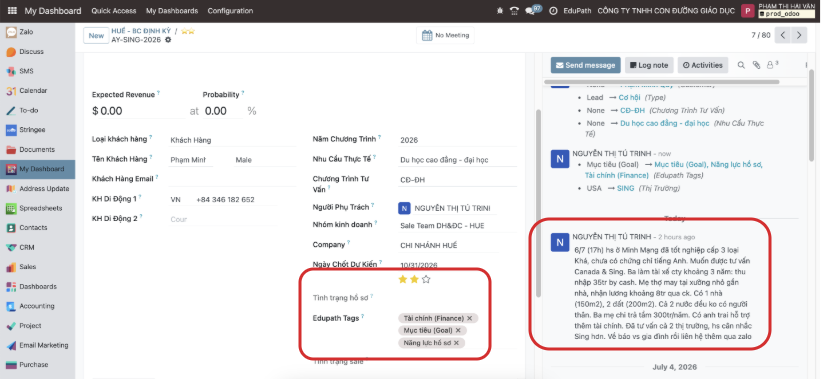Open the activities clock icon in navbar
The image size is (821, 380).
tap(553, 10)
